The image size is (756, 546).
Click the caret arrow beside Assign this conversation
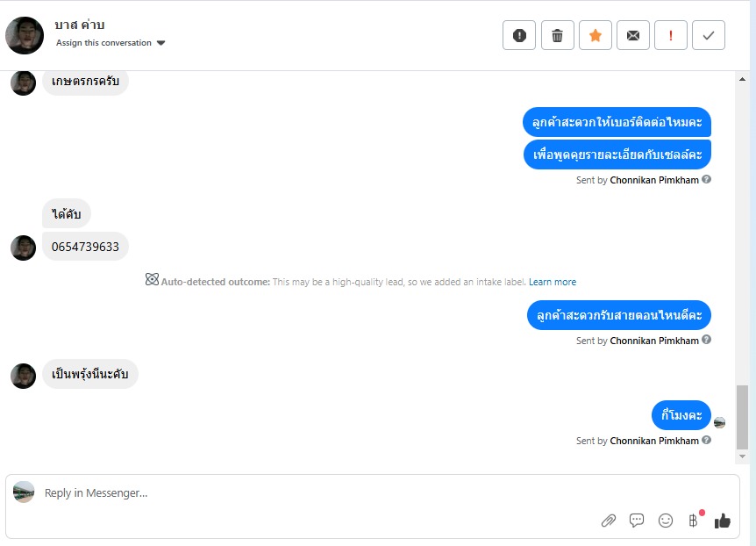click(x=161, y=43)
